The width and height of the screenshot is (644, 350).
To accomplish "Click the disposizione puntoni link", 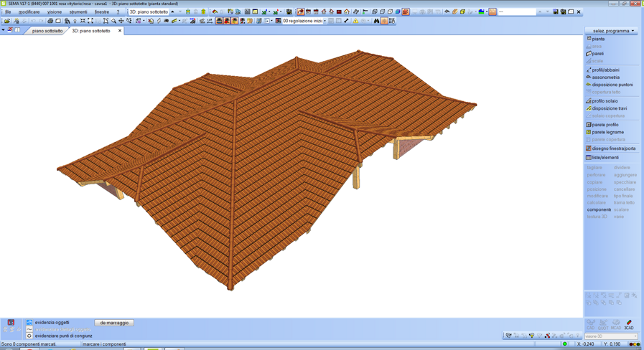I will click(612, 85).
